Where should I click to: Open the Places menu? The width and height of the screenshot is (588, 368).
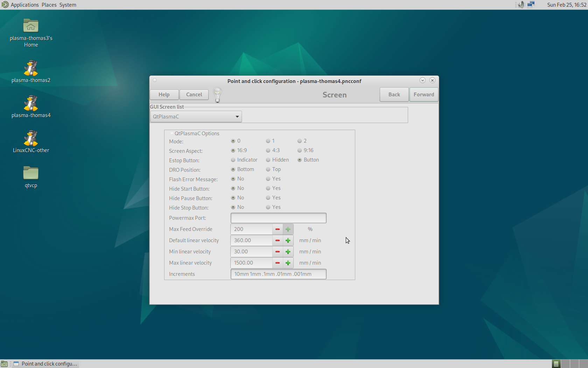coord(49,5)
